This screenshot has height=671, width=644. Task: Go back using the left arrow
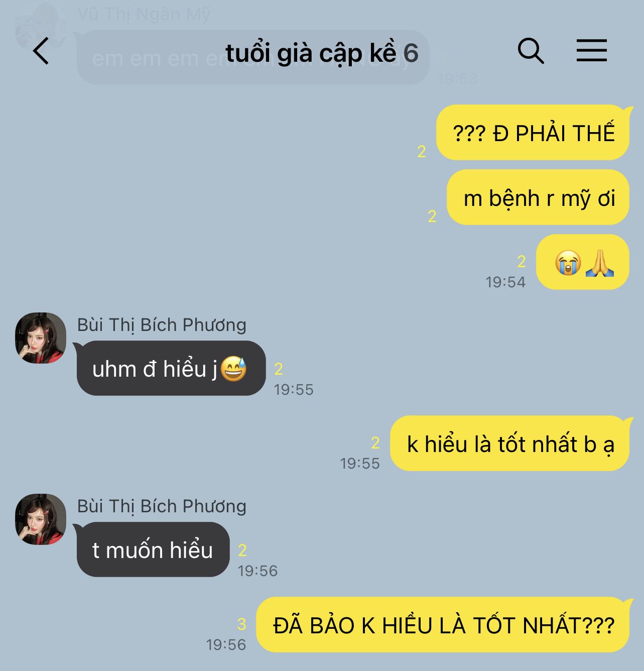click(41, 51)
